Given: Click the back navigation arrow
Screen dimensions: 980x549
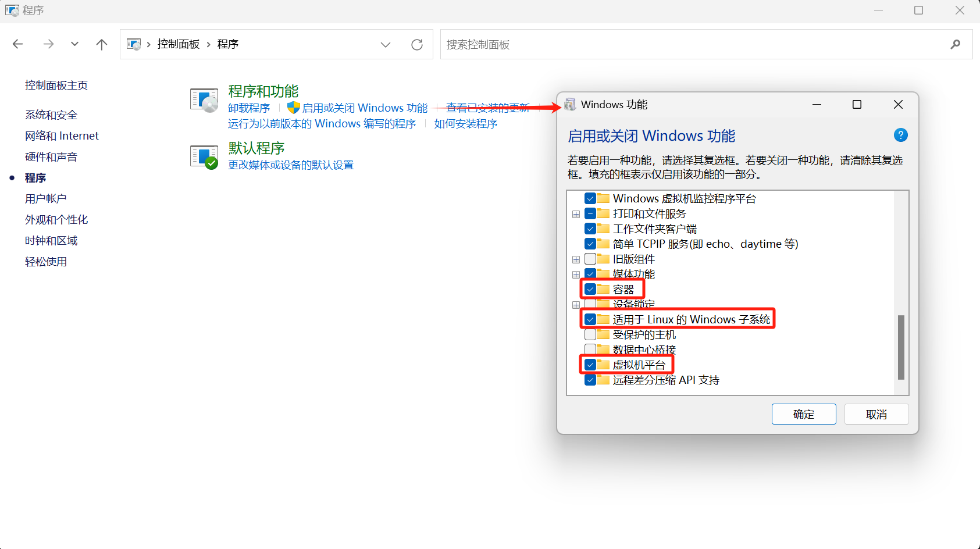Looking at the screenshot, I should coord(17,44).
